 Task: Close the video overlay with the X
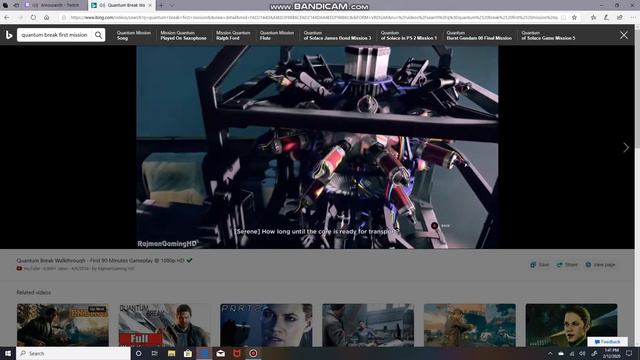click(624, 35)
